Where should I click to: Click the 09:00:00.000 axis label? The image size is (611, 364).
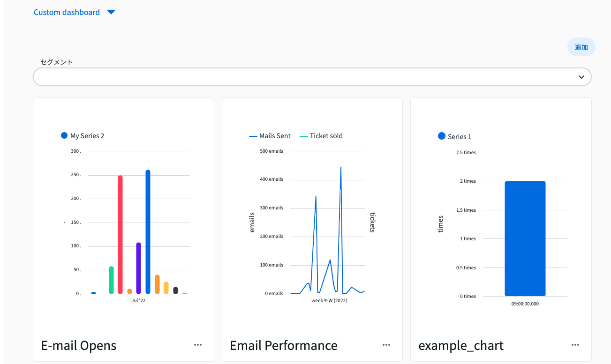coord(525,304)
